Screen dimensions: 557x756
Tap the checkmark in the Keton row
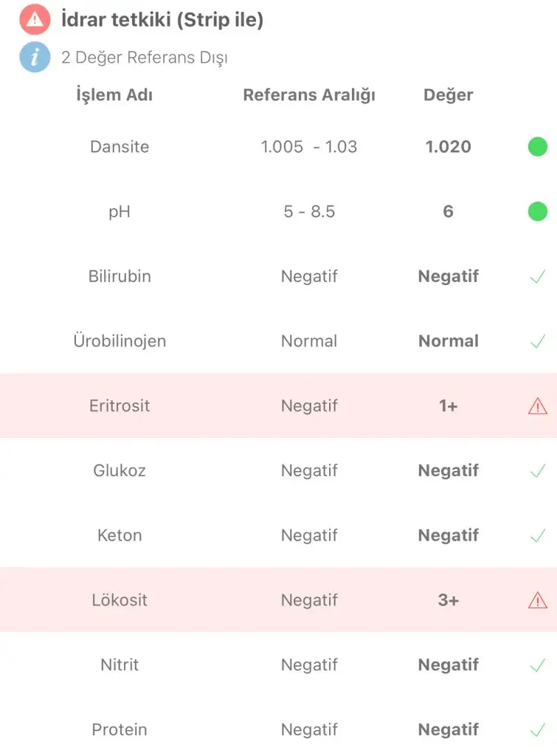[x=538, y=535]
